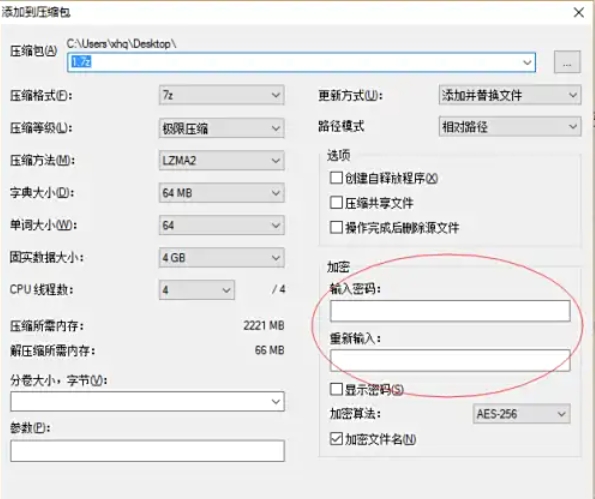The height and width of the screenshot is (499, 595).
Task: Expand the archive name history dropdown arrow
Action: pos(527,62)
